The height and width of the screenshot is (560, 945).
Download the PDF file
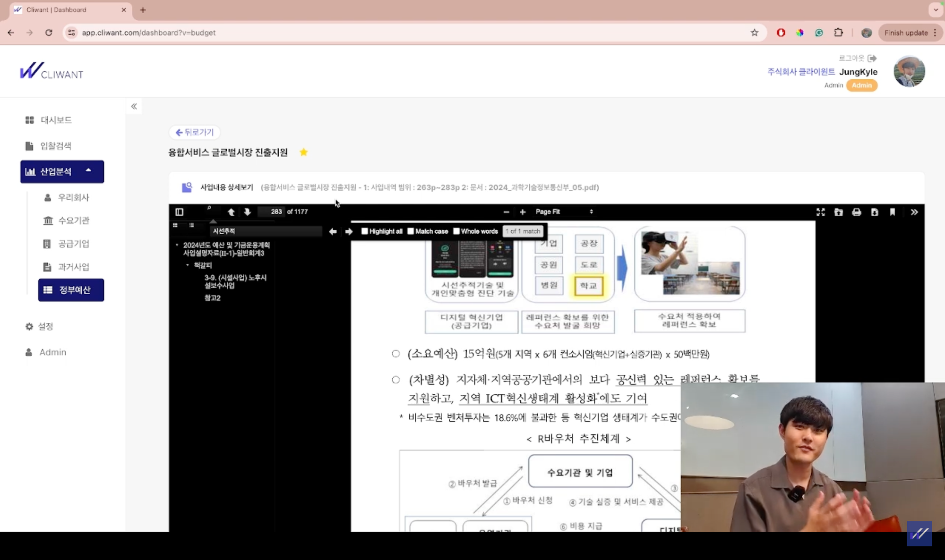pyautogui.click(x=875, y=212)
